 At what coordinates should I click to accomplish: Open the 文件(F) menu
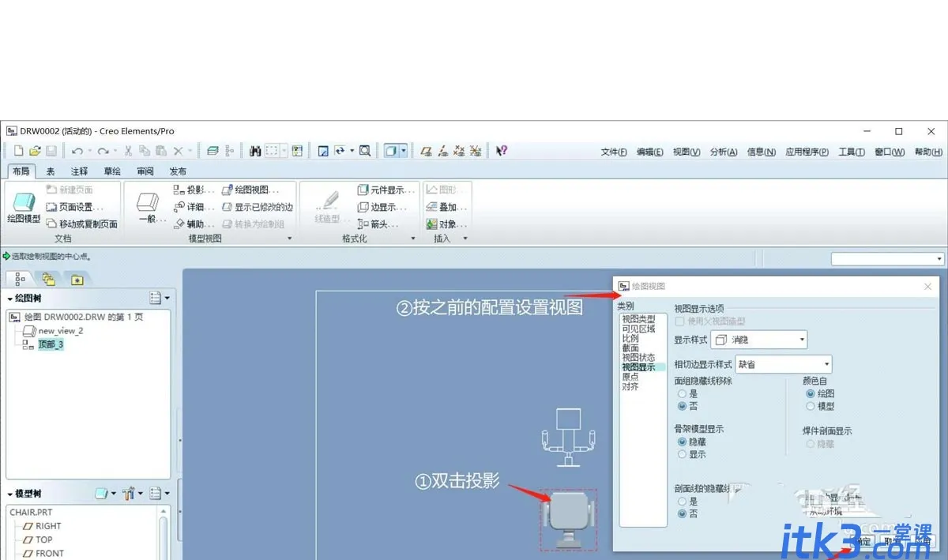pyautogui.click(x=614, y=152)
